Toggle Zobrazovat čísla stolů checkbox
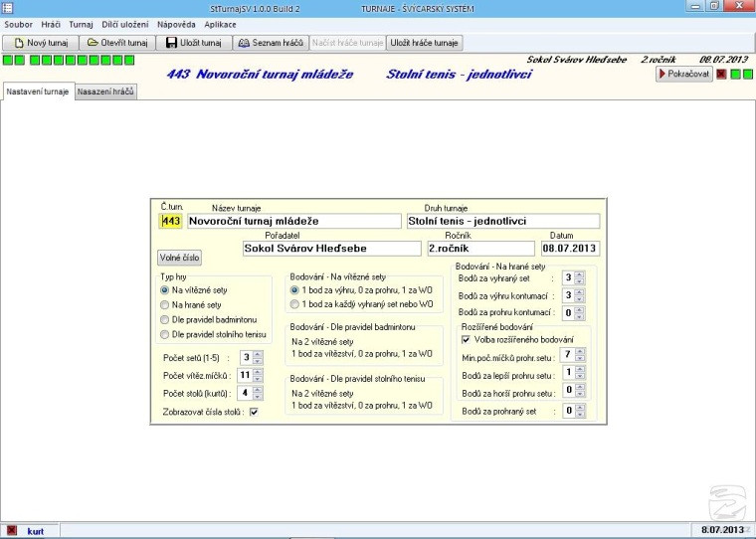The width and height of the screenshot is (756, 539). click(254, 412)
